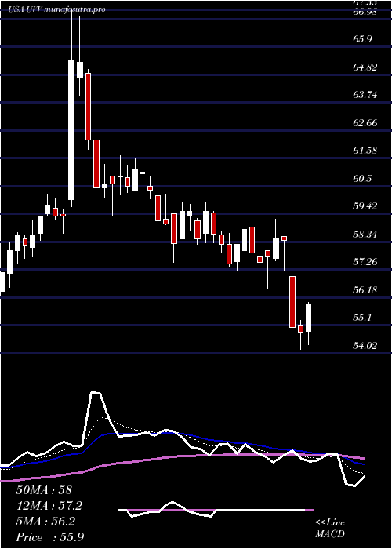Select the 60.5 price axis label

pos(362,179)
